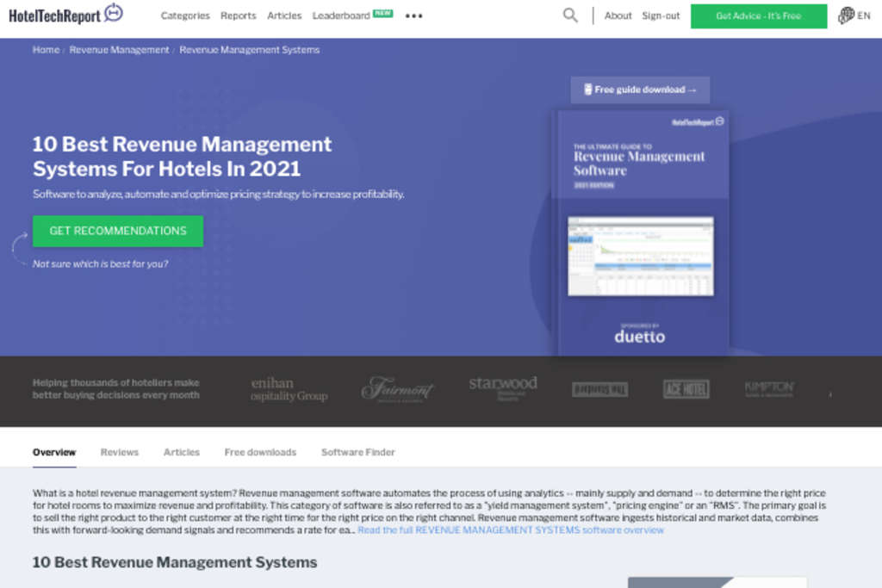Image resolution: width=882 pixels, height=588 pixels.
Task: Click the GET RECOMMENDATIONS button
Action: click(x=117, y=231)
